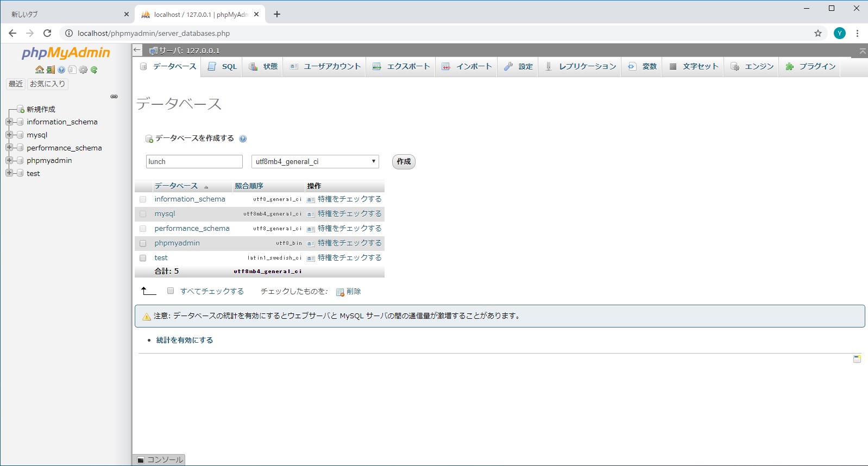Go to the エクスポート tab
This screenshot has width=868, height=466.
pyautogui.click(x=401, y=67)
